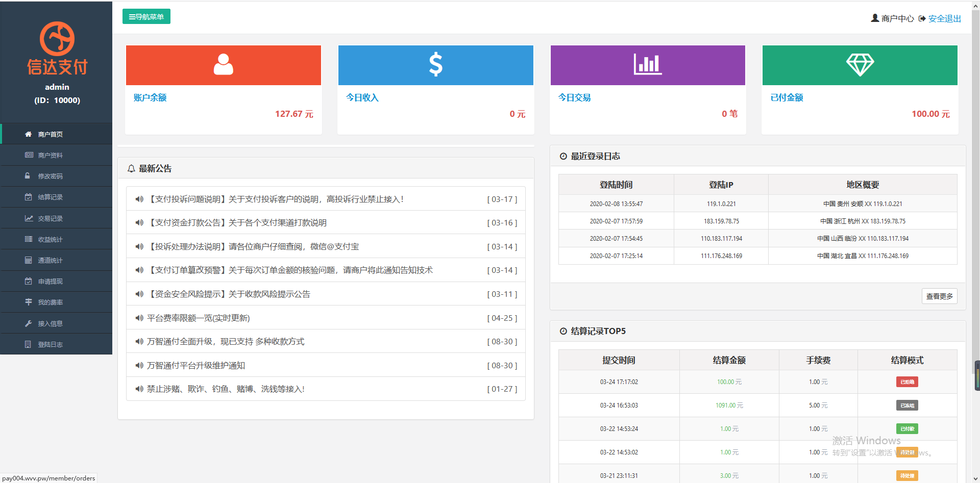Screen dimensions: 980x483
Task: Open 登陆日志 in the sidebar
Action: (56, 344)
